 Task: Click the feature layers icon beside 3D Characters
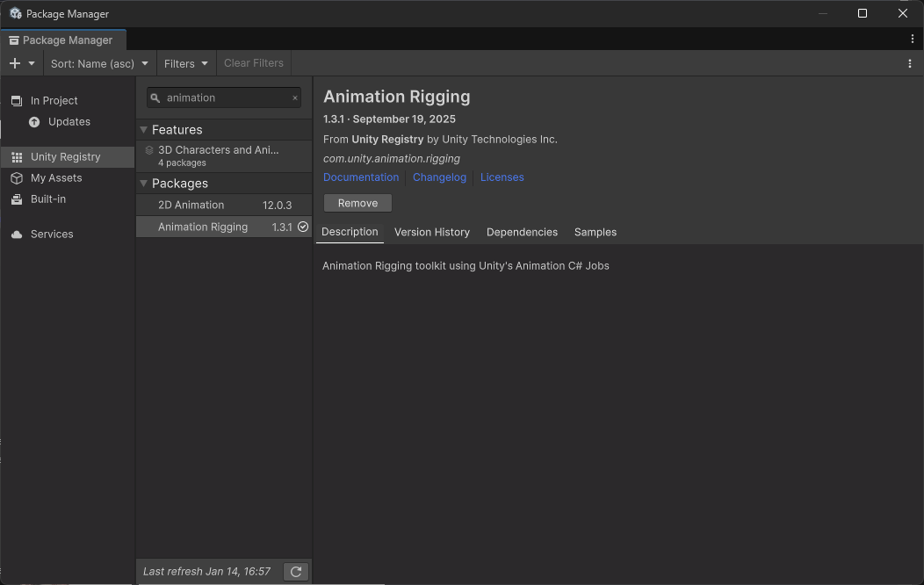tap(149, 150)
